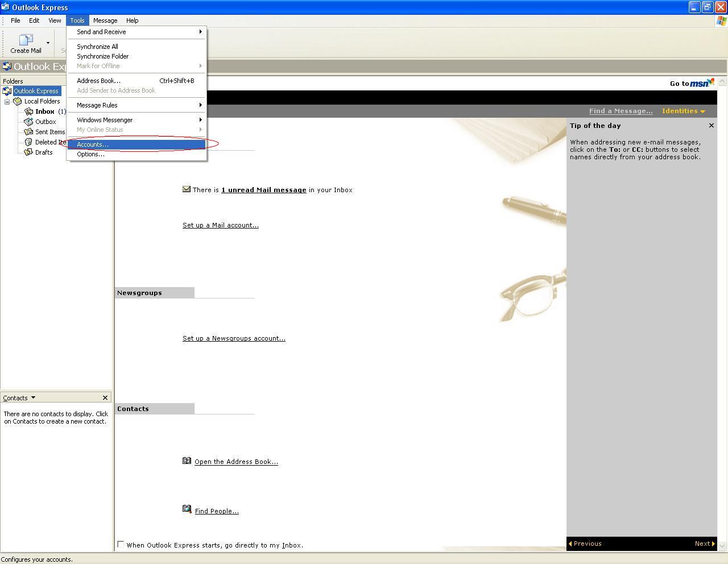Choose Options... in the Tools menu

90,154
